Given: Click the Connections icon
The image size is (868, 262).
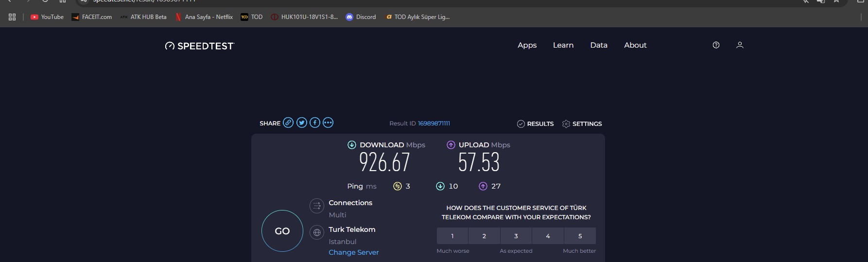Looking at the screenshot, I should tap(317, 206).
